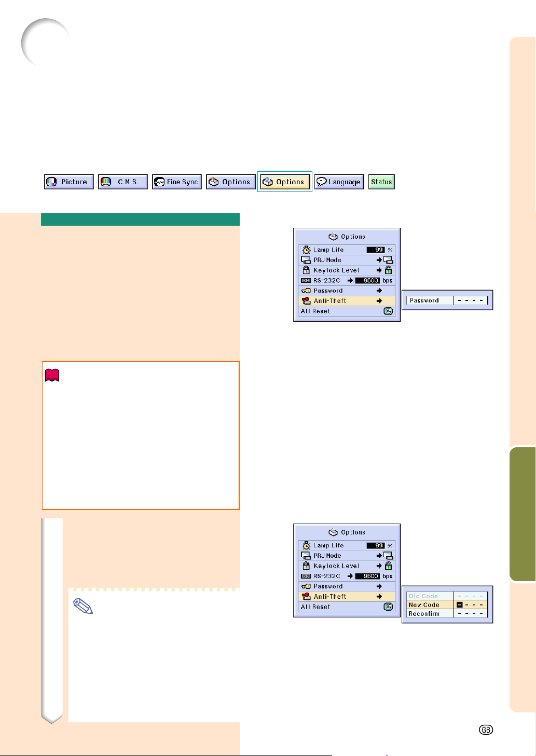Click the Reconfirm entry field
Screen dimensions: 536x756
tap(471, 614)
